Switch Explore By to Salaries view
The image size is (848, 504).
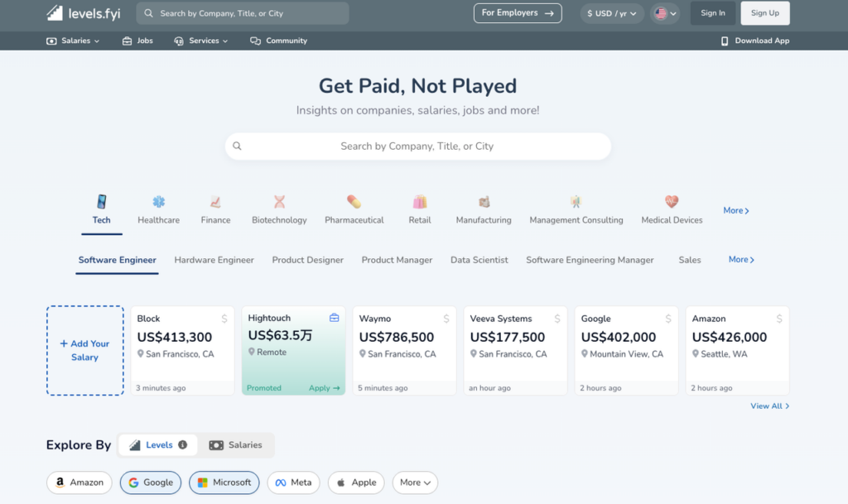point(235,444)
